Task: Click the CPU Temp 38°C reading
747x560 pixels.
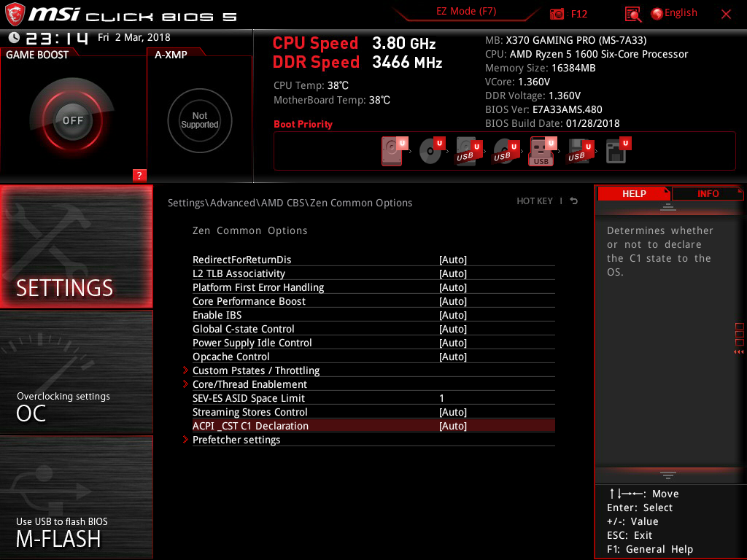Action: pyautogui.click(x=311, y=86)
